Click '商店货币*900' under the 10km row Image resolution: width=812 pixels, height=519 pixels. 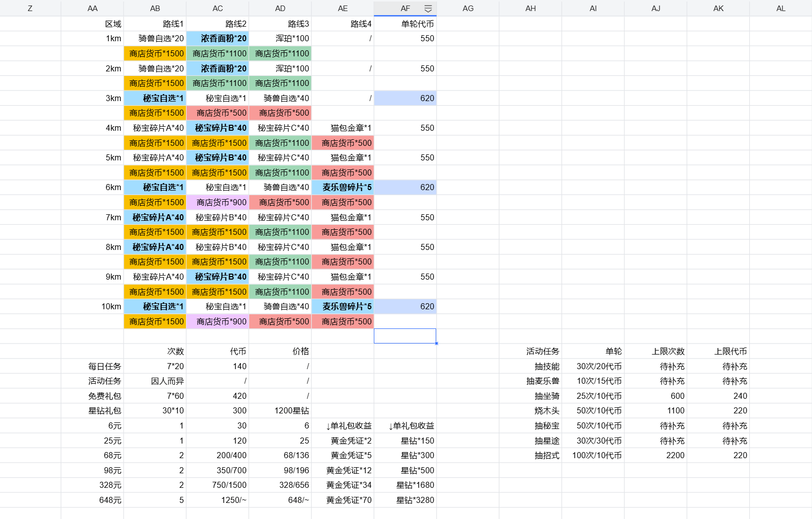point(218,321)
